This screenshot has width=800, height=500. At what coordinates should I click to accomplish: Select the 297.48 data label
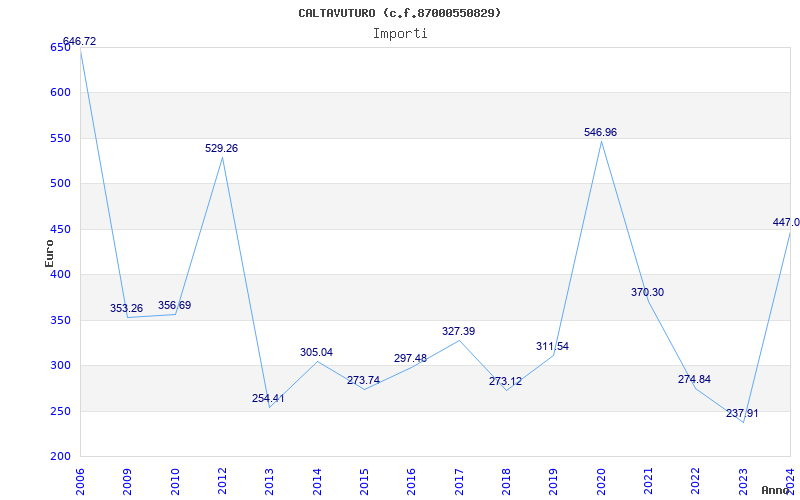pos(410,358)
